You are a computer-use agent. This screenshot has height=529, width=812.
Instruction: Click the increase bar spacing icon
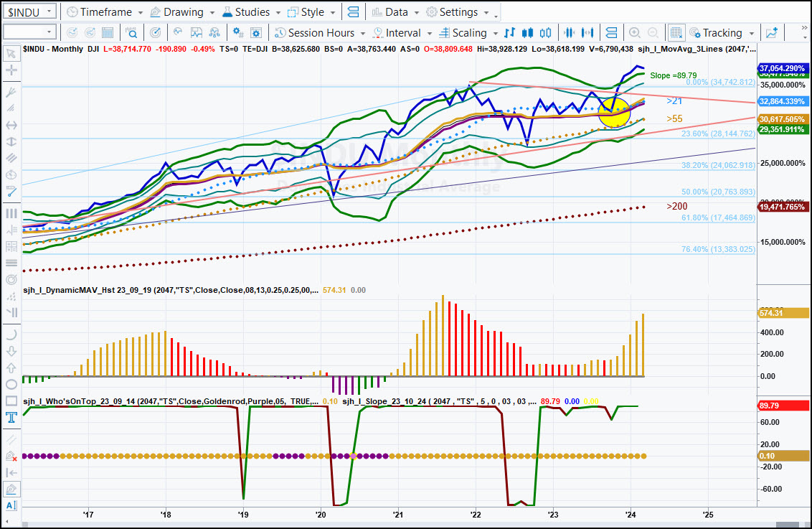(587, 32)
